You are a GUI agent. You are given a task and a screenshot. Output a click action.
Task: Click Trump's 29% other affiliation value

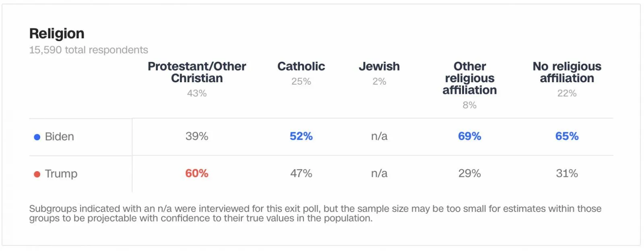tap(470, 173)
